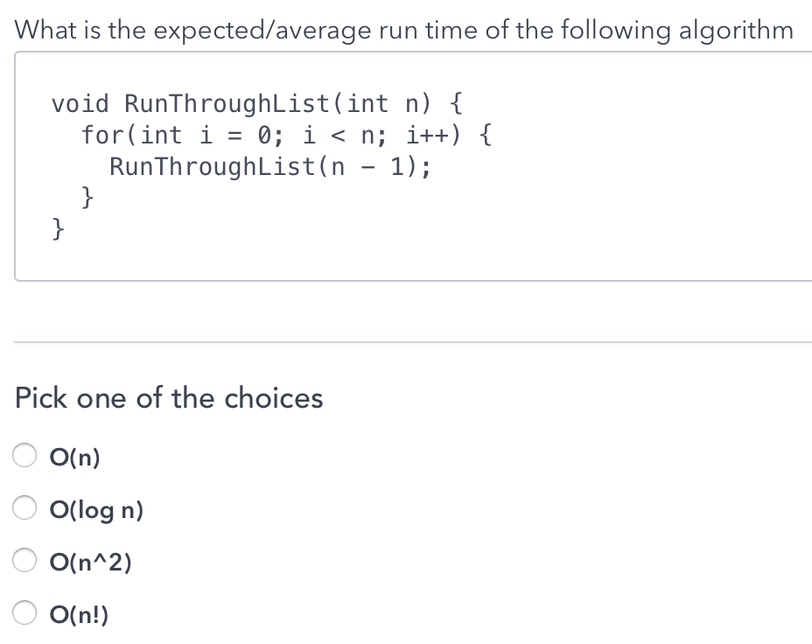Pick the O(n!) answer choice
Screen dimensions: 812x644
point(24,612)
